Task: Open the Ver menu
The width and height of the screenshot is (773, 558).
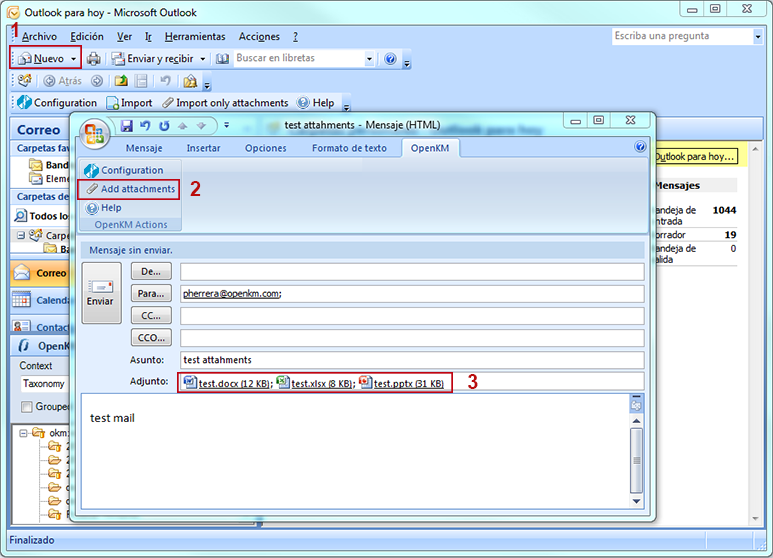Action: [x=124, y=36]
